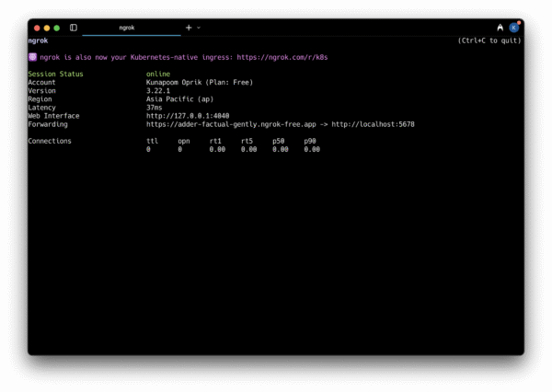This screenshot has height=392, width=552.
Task: Click the p90 connections column header
Action: coord(310,141)
